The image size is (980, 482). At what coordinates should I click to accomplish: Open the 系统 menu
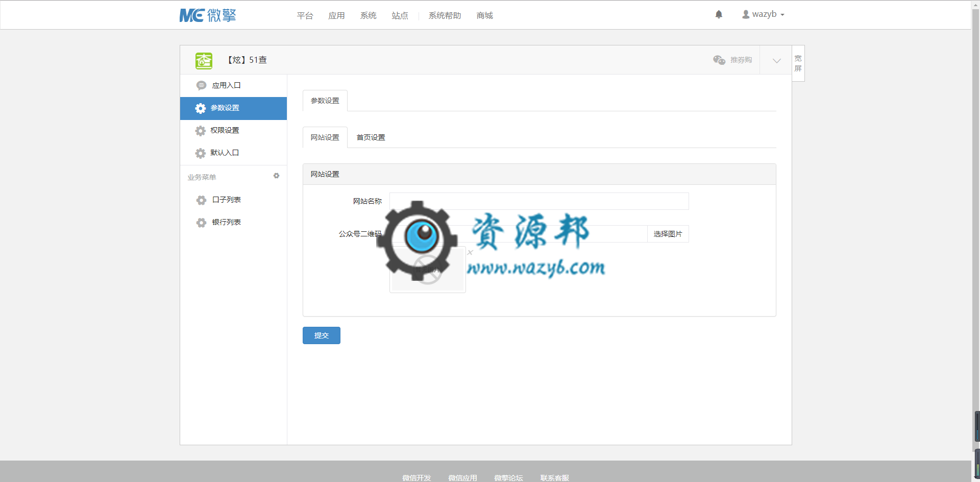pyautogui.click(x=368, y=15)
